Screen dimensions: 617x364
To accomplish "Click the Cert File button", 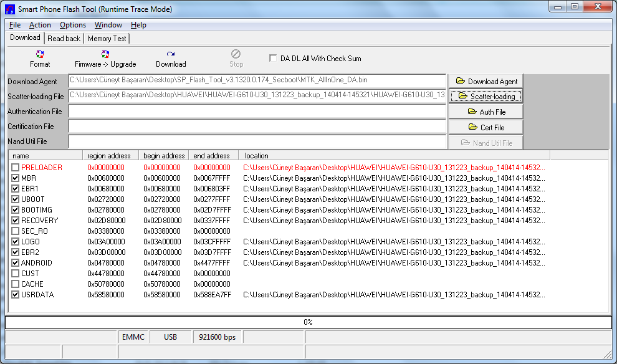I will (x=486, y=127).
